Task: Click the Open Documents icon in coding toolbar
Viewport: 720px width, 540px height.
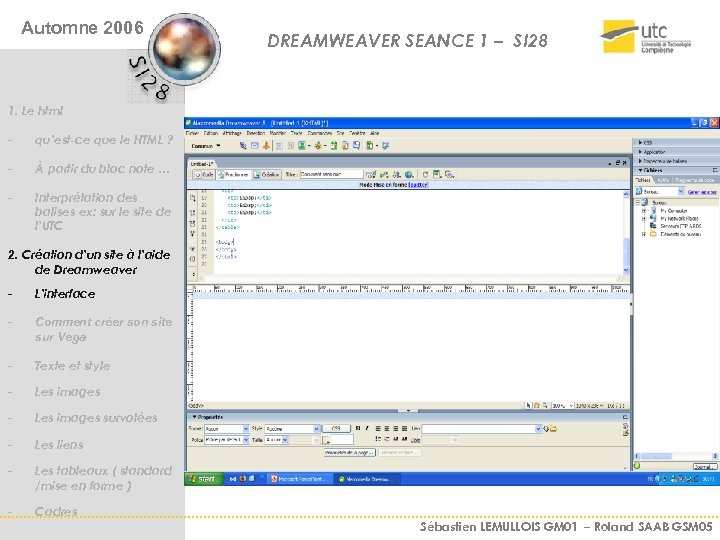Action: click(x=192, y=198)
